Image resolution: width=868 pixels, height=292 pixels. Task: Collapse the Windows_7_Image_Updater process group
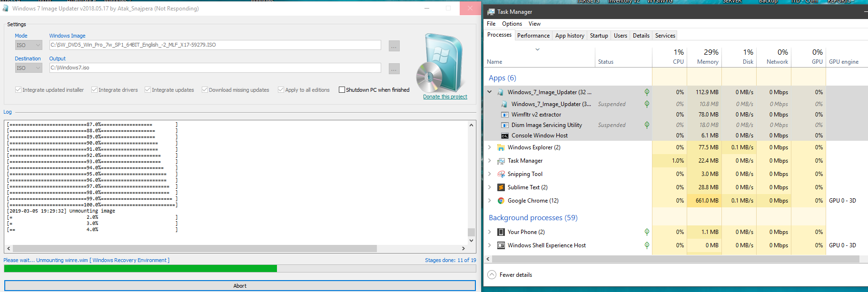click(490, 92)
